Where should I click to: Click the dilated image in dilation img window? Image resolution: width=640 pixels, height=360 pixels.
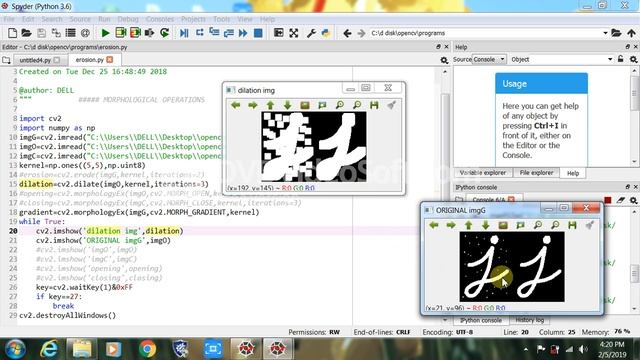[x=313, y=147]
